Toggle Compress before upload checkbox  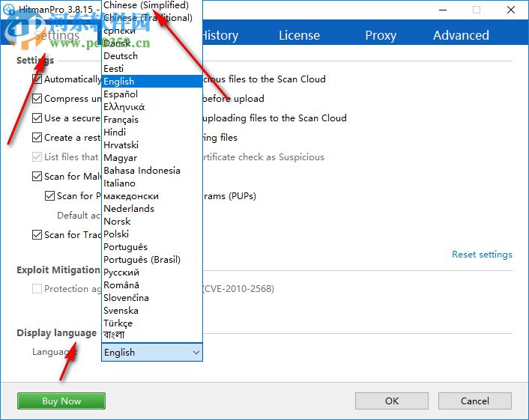[37, 98]
